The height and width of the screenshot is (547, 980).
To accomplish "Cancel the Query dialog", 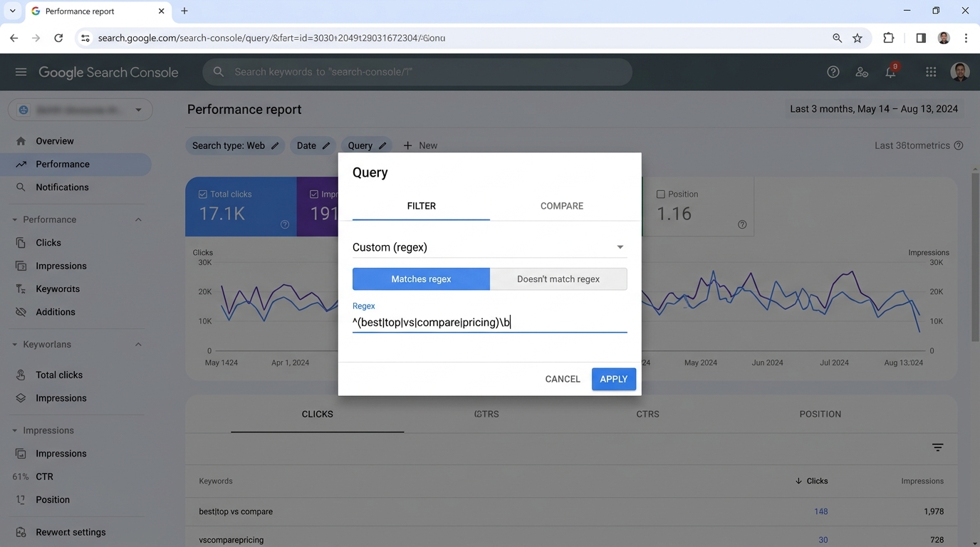I will click(563, 379).
